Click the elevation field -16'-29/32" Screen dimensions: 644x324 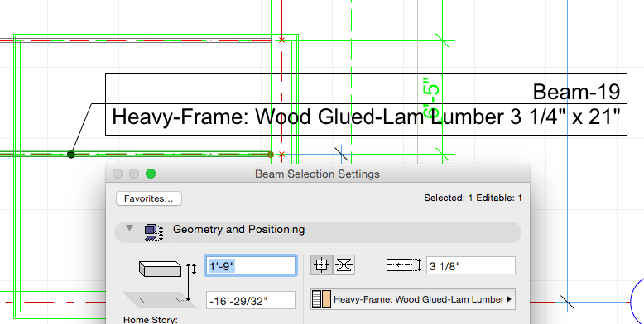click(x=251, y=300)
